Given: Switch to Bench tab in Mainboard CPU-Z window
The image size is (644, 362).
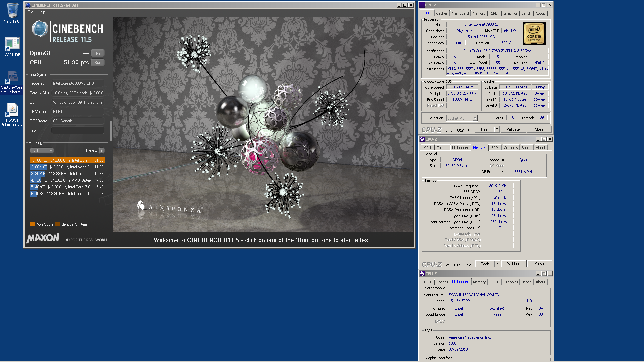Looking at the screenshot, I should point(526,282).
